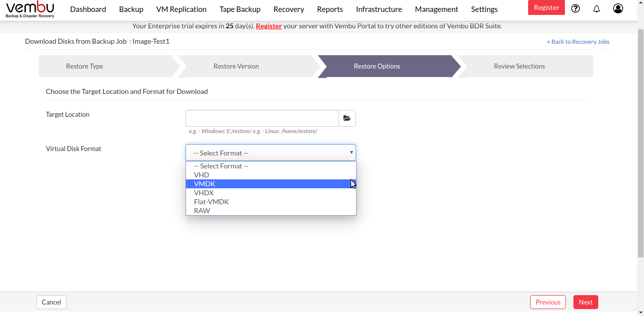Browse target location with folder icon
The height and width of the screenshot is (316, 644).
347,118
